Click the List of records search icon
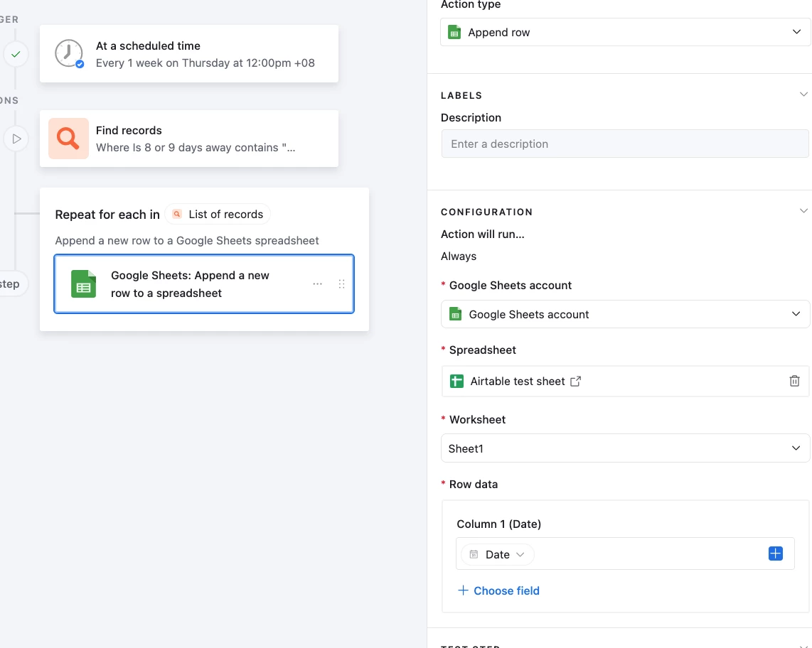 [x=176, y=214]
